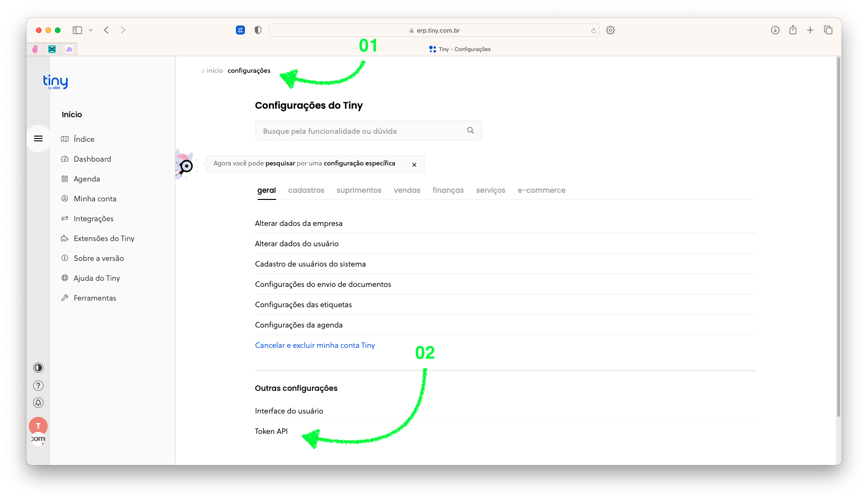Switch to the serviços tab
Viewport: 868px width, 500px height.
coord(491,190)
